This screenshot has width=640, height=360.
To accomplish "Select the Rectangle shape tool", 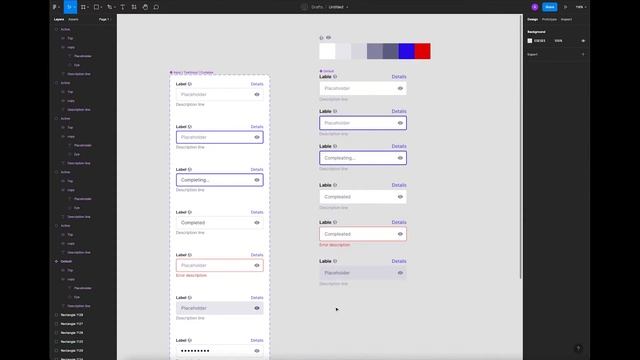I will point(96,7).
